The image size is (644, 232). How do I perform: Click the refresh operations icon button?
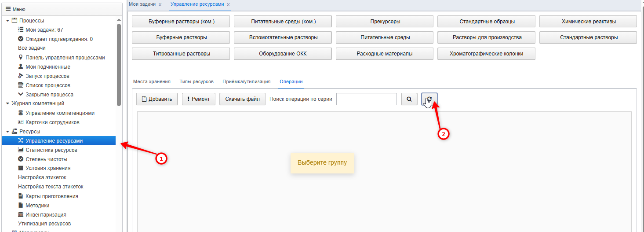[x=429, y=99]
